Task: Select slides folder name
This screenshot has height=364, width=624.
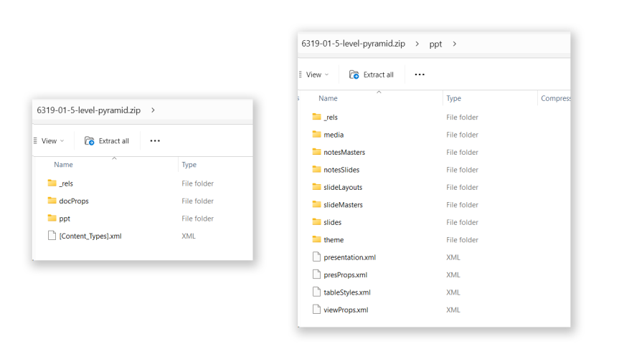Action: [333, 222]
